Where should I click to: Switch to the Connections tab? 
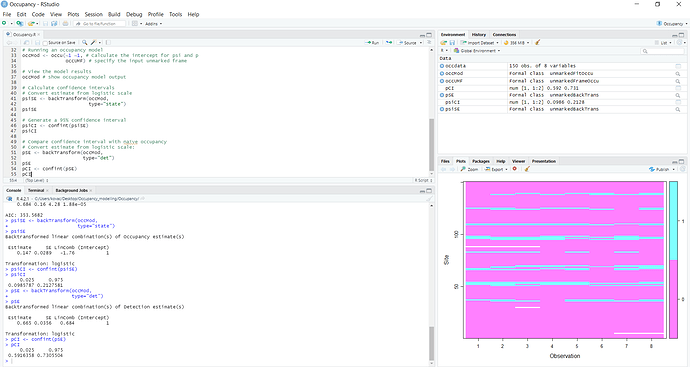coord(504,35)
